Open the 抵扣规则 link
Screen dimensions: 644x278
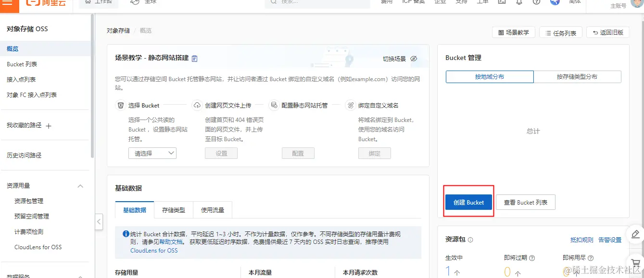tap(581, 240)
